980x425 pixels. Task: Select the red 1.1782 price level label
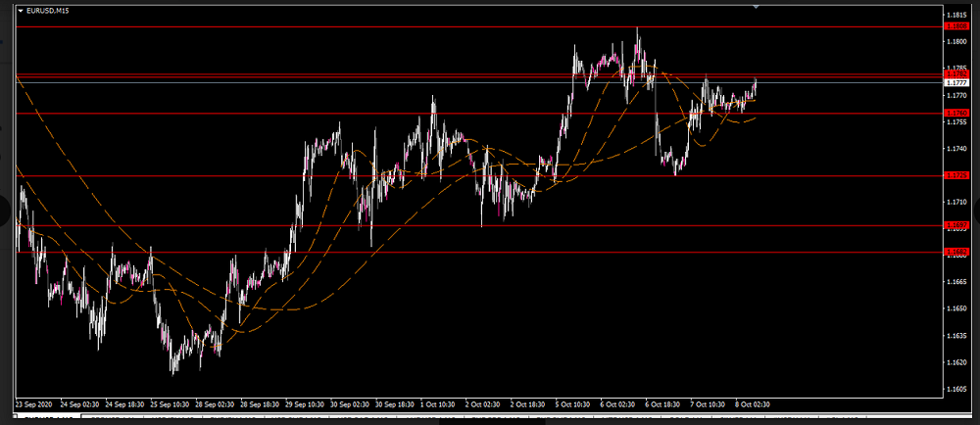tap(956, 74)
